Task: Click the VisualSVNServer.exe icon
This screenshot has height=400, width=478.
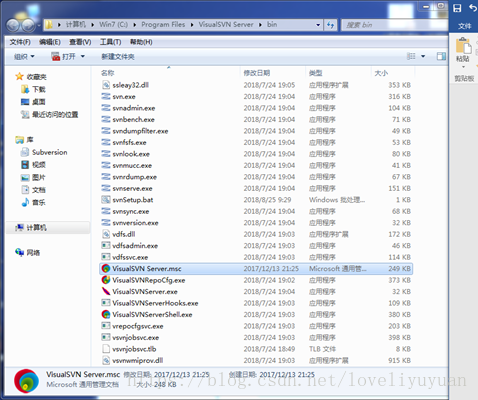Action: click(x=106, y=291)
